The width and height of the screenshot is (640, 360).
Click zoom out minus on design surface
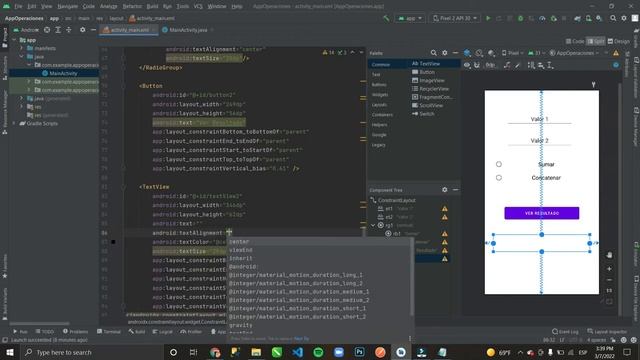[609, 280]
